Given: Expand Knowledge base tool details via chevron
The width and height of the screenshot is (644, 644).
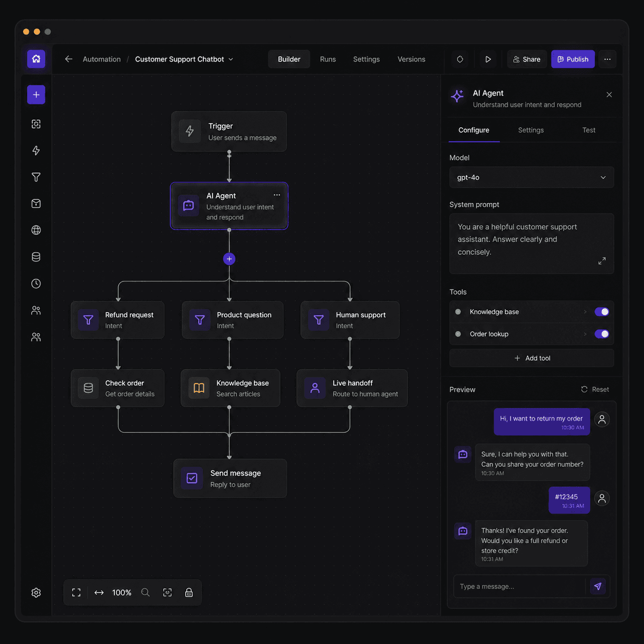Looking at the screenshot, I should tap(585, 312).
